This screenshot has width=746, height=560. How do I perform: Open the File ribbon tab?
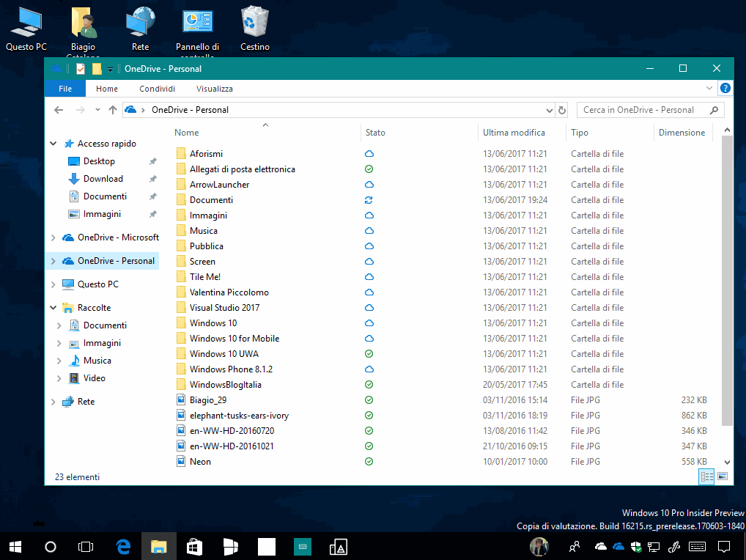[x=65, y=89]
